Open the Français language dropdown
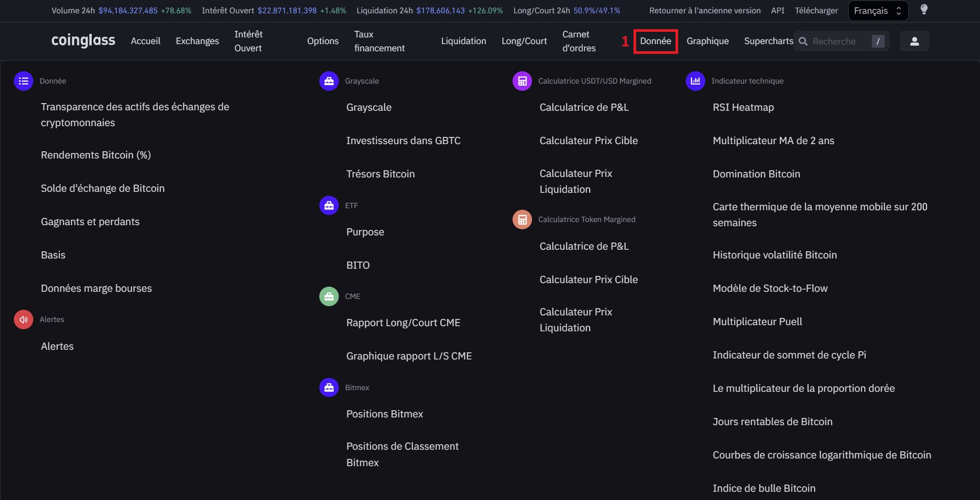The width and height of the screenshot is (980, 500). 878,11
